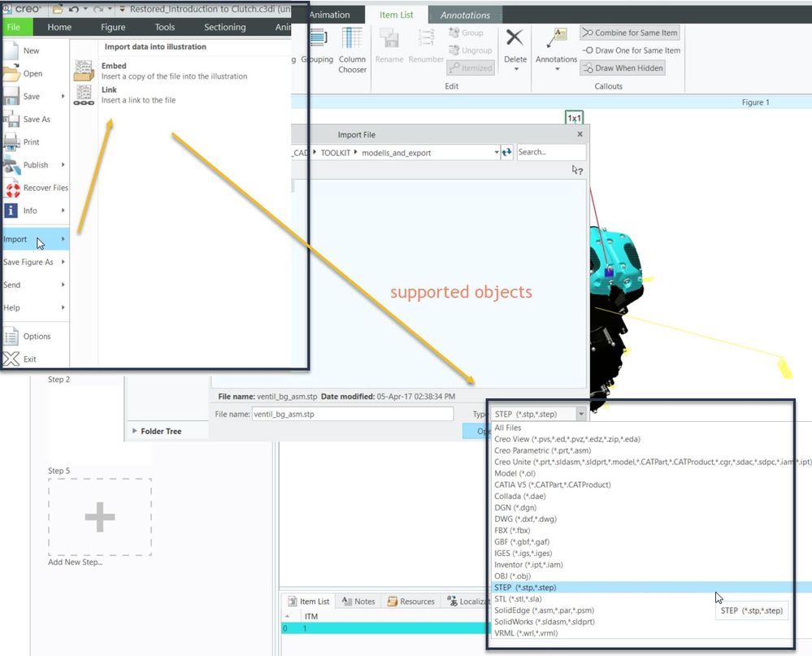Open the file Type dropdown arrow
This screenshot has width=812, height=656.
[581, 414]
